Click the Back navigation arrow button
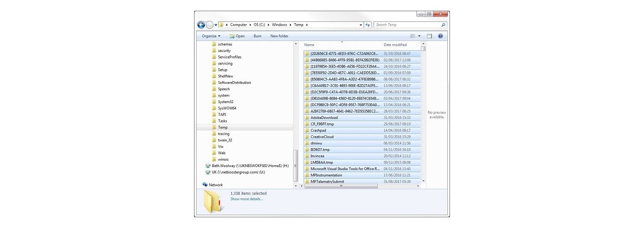Viewport: 644px width, 228px height. pos(201,25)
